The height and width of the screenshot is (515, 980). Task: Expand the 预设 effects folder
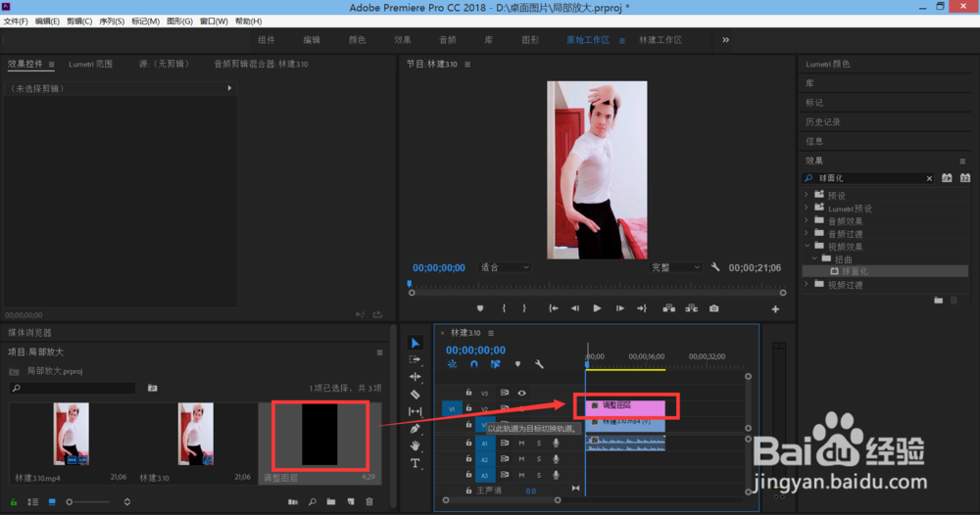807,196
